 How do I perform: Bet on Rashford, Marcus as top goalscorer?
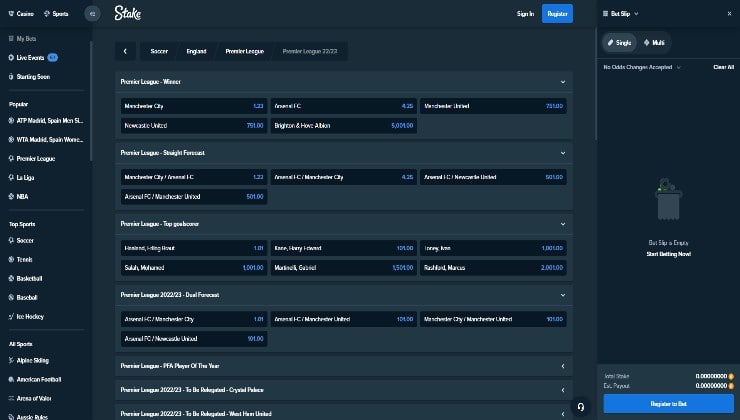coord(493,268)
